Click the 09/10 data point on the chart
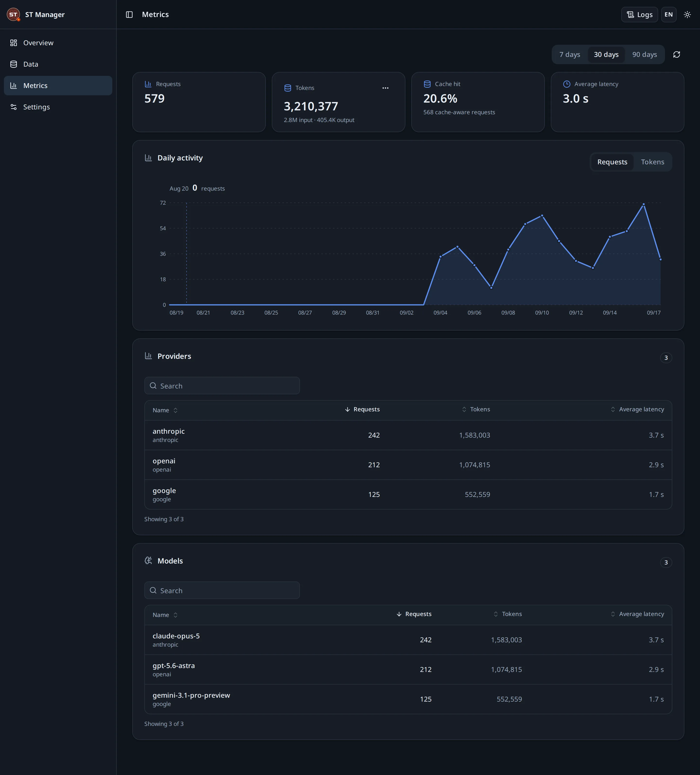 [542, 216]
